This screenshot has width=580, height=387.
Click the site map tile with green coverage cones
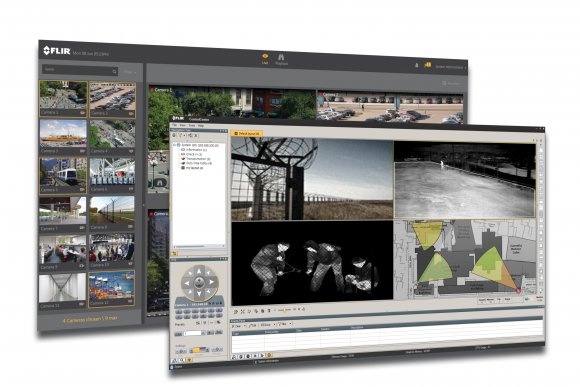pyautogui.click(x=465, y=258)
